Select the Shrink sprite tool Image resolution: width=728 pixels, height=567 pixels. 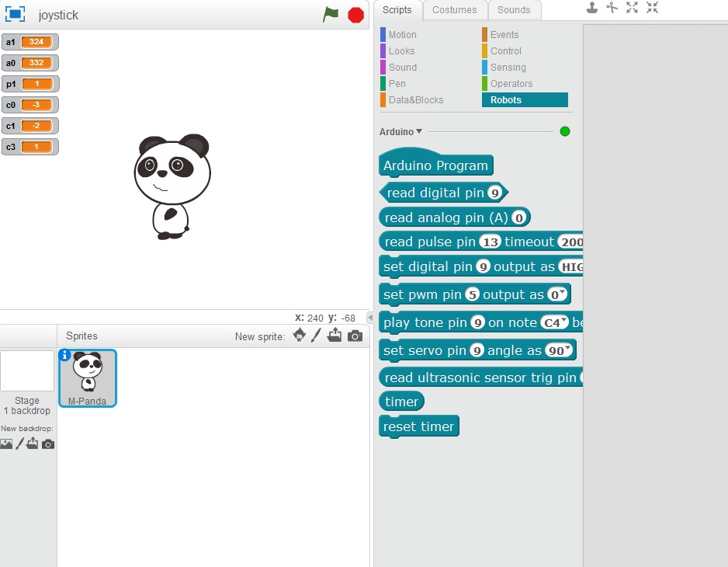[652, 9]
